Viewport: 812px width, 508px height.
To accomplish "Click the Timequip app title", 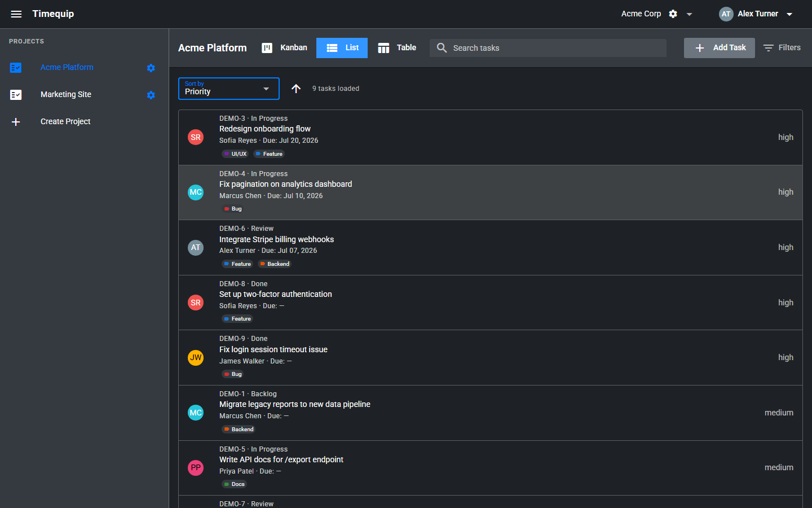I will click(53, 14).
